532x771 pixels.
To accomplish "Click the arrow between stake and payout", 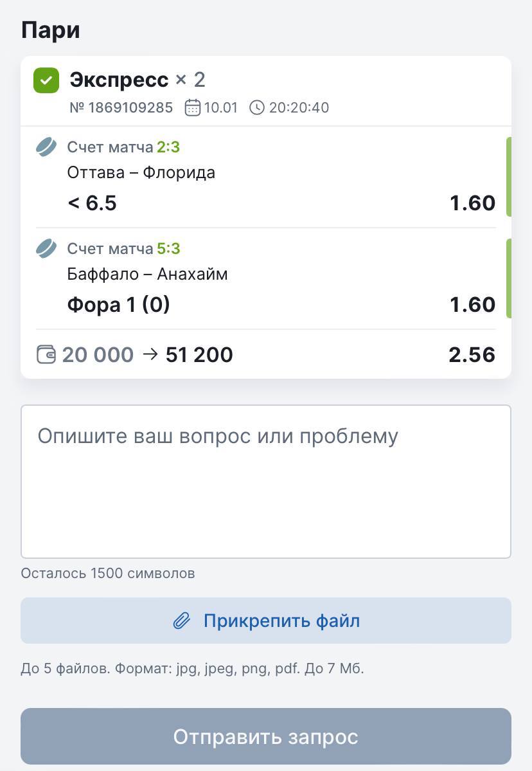I will point(150,354).
